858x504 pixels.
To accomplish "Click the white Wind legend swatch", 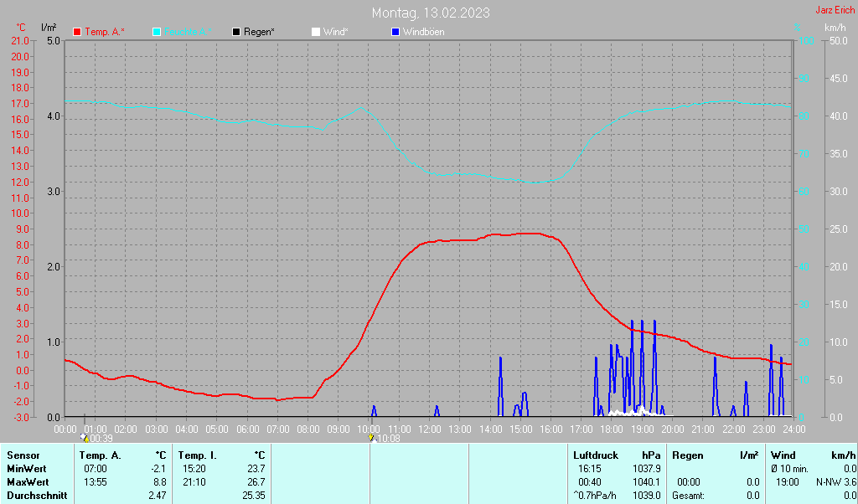I will tap(316, 33).
